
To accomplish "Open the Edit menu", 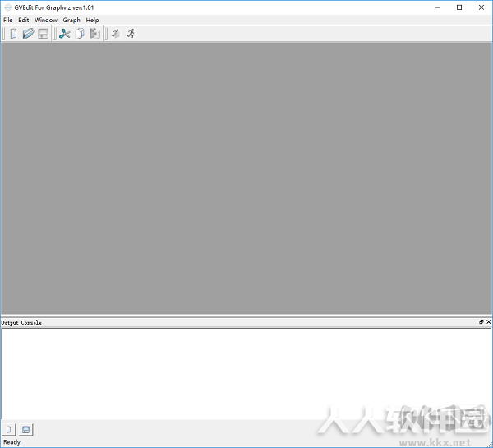I will (24, 20).
